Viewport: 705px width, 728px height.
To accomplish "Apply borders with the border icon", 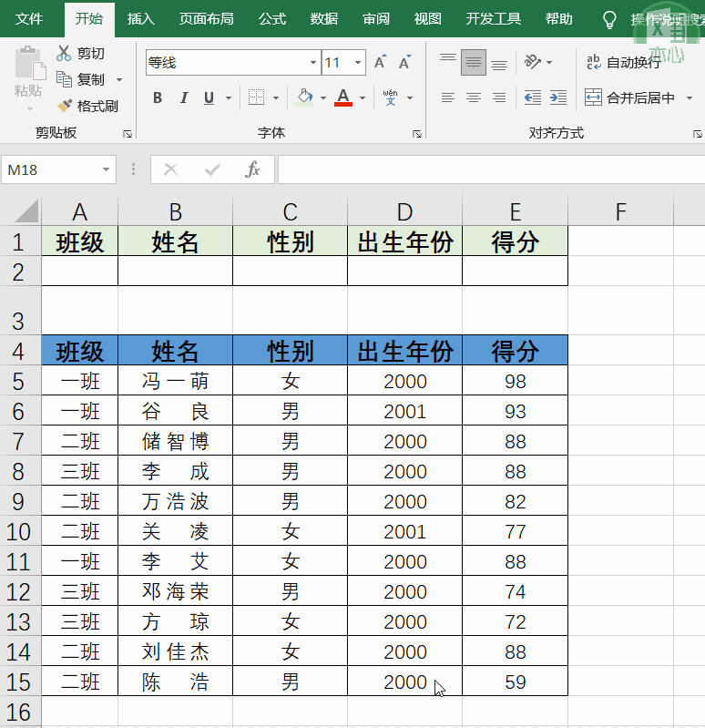I will pos(256,97).
